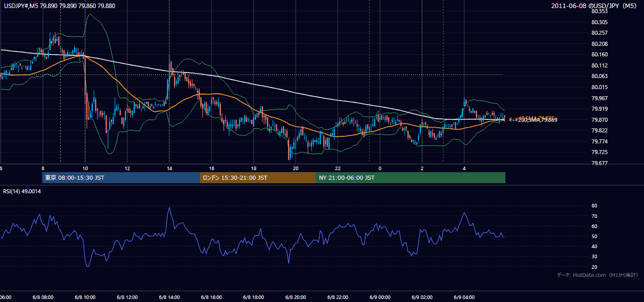Click the 79.967 price axis label
Image resolution: width=644 pixels, height=302 pixels.
599,98
